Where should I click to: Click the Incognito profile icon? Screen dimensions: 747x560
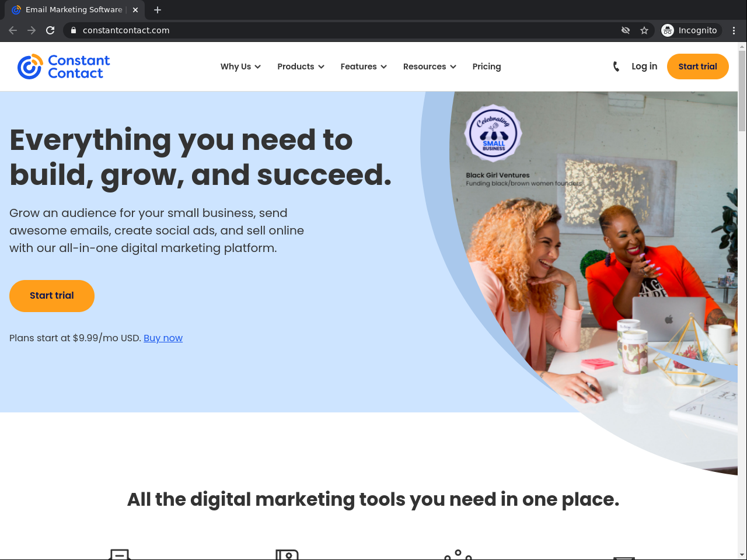[668, 30]
